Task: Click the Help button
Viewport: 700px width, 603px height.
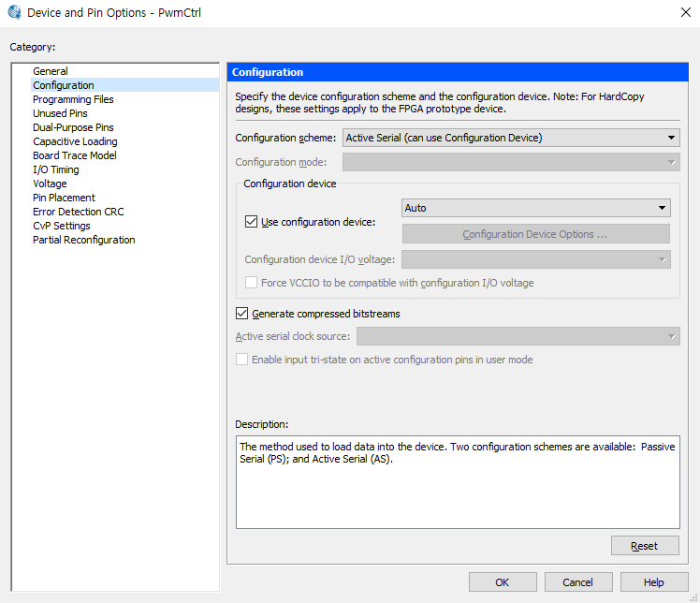Action: (x=654, y=582)
